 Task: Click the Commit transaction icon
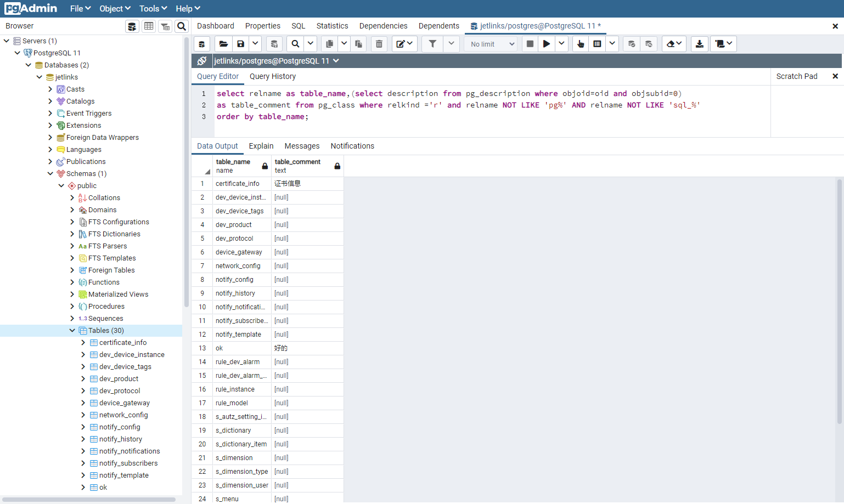coord(632,44)
